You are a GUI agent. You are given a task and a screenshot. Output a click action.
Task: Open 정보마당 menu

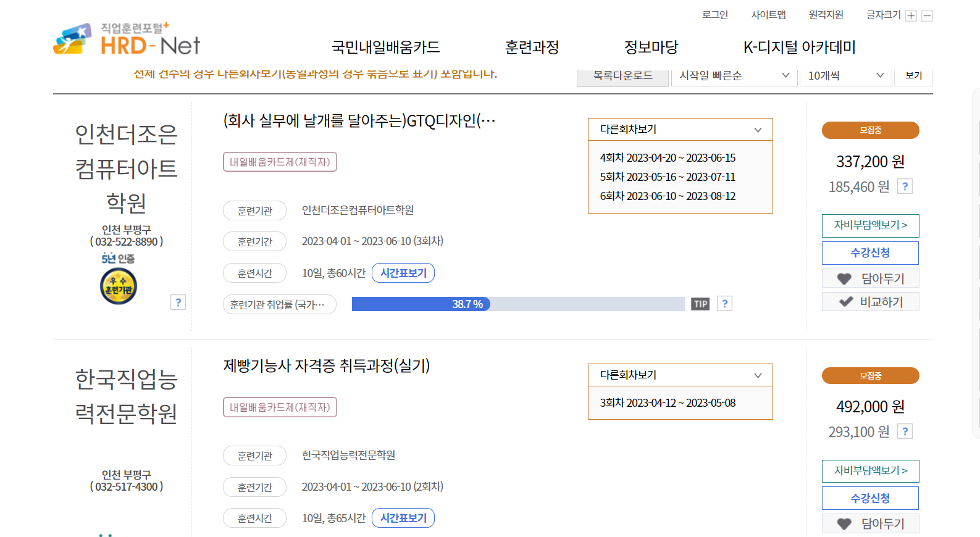[651, 47]
